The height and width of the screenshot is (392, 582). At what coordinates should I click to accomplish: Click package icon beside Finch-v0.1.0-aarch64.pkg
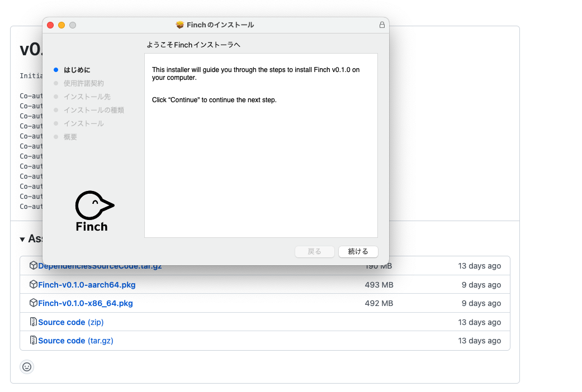34,284
